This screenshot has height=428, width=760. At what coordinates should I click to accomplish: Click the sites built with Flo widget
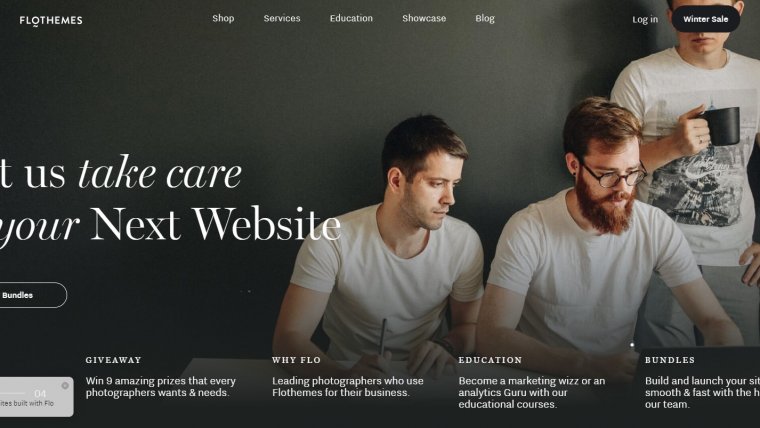click(x=34, y=397)
